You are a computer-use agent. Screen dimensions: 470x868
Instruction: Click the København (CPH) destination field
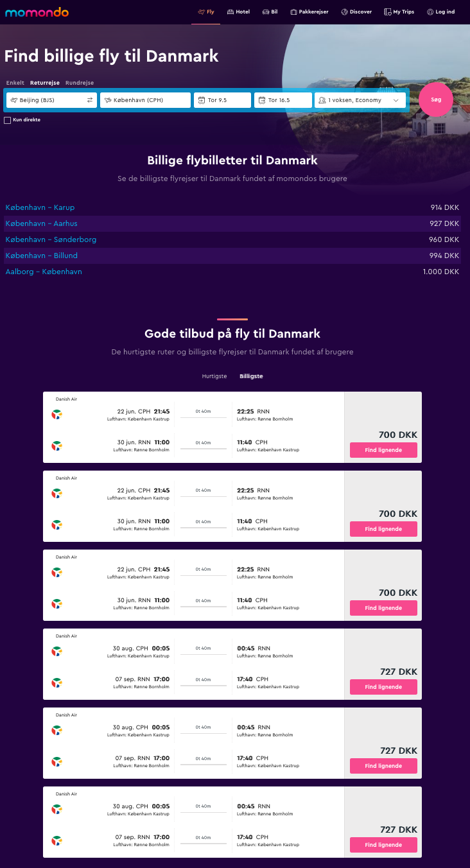pos(146,100)
